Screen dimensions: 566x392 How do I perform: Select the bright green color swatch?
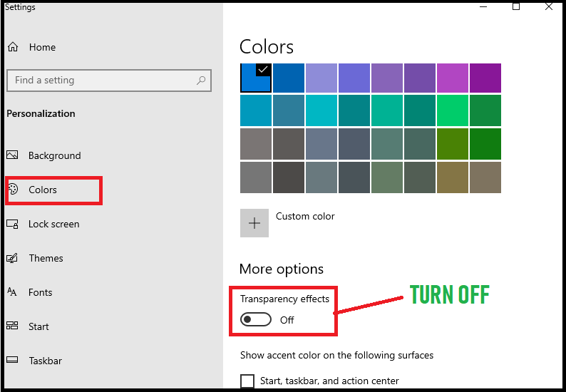(452, 110)
